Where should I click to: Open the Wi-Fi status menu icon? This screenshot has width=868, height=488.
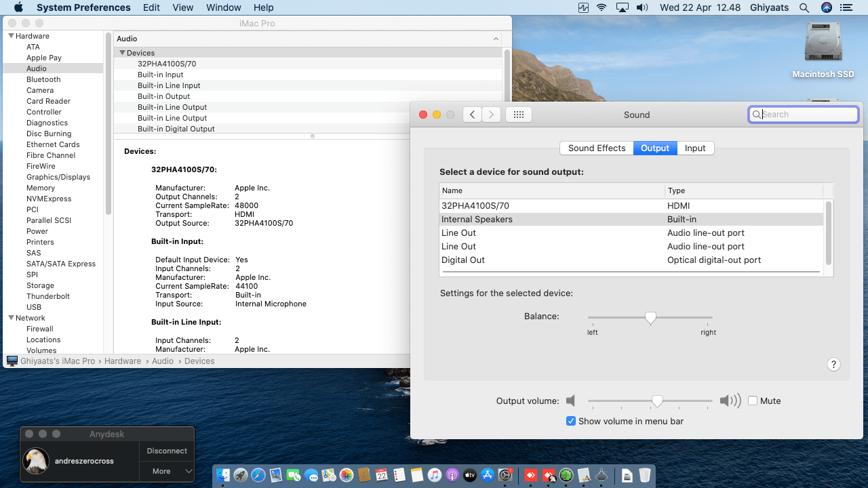[601, 7]
